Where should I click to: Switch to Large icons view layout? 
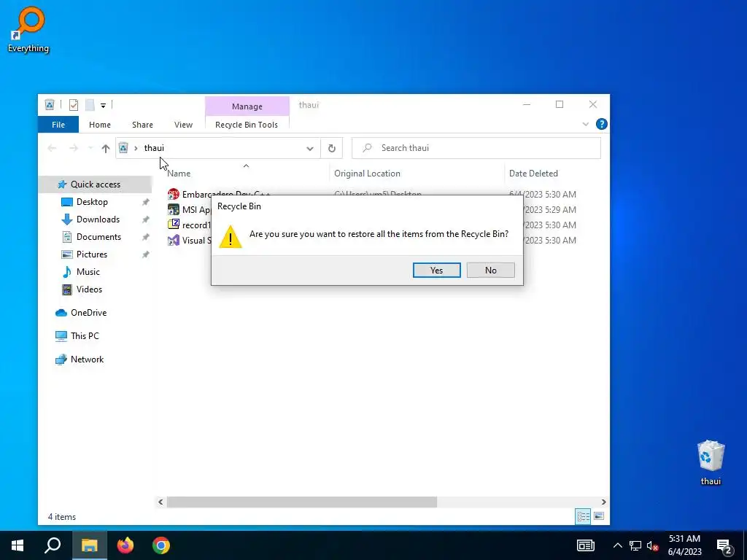(x=599, y=516)
